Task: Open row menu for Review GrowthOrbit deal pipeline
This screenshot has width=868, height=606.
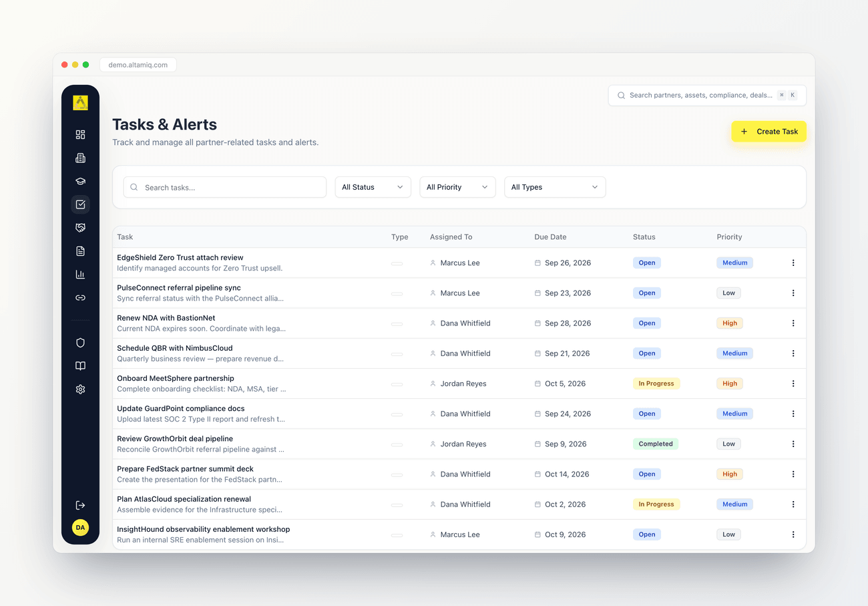Action: pos(793,444)
